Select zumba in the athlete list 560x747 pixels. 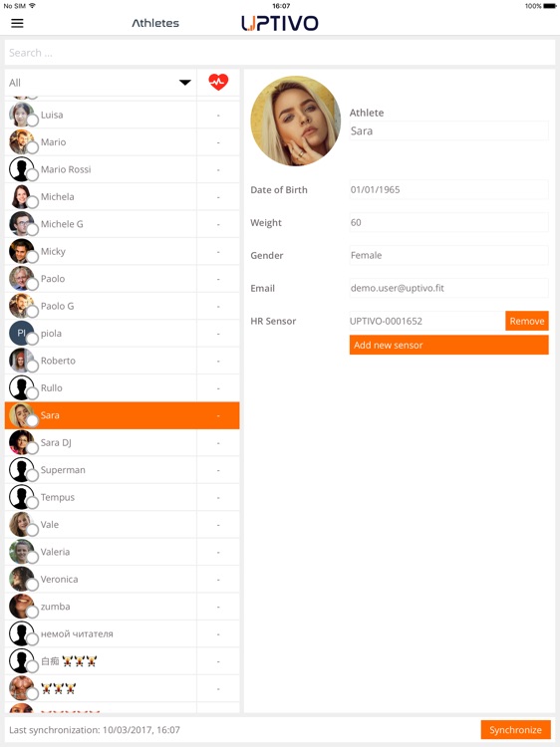(x=122, y=607)
